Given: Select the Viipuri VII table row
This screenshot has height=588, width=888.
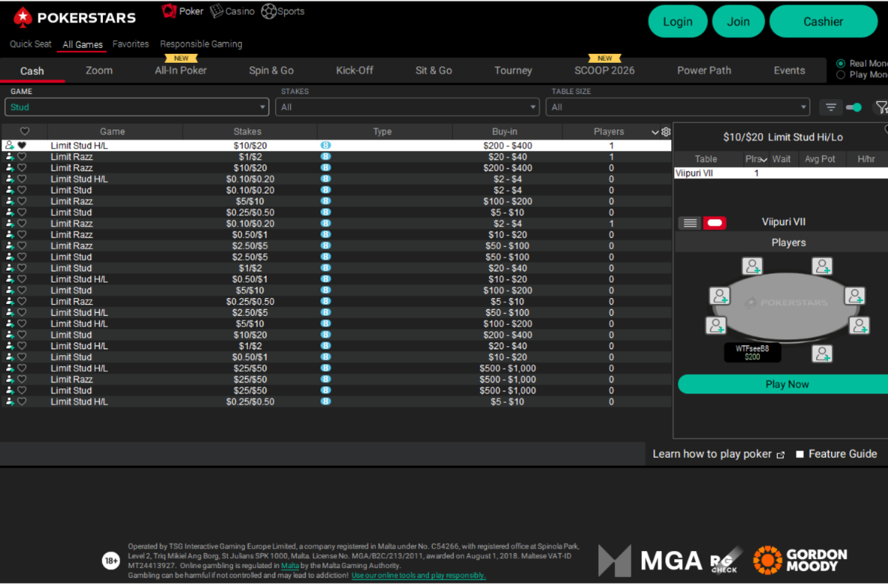Looking at the screenshot, I should point(781,173).
